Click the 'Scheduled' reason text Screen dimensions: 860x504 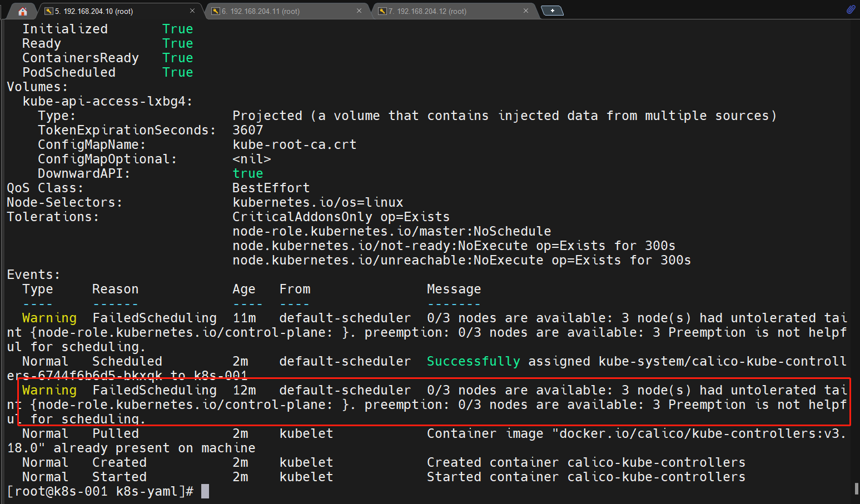(x=127, y=361)
